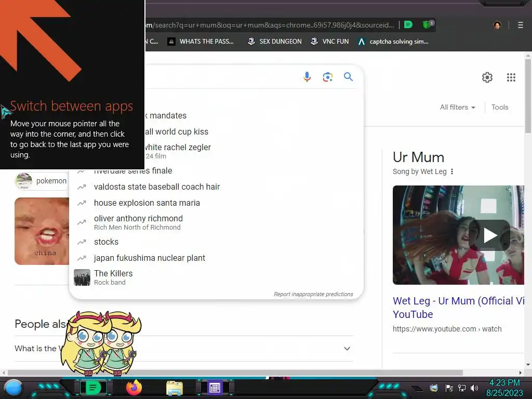Click The Killers band thumbnail icon
The height and width of the screenshot is (399, 532).
tap(82, 277)
